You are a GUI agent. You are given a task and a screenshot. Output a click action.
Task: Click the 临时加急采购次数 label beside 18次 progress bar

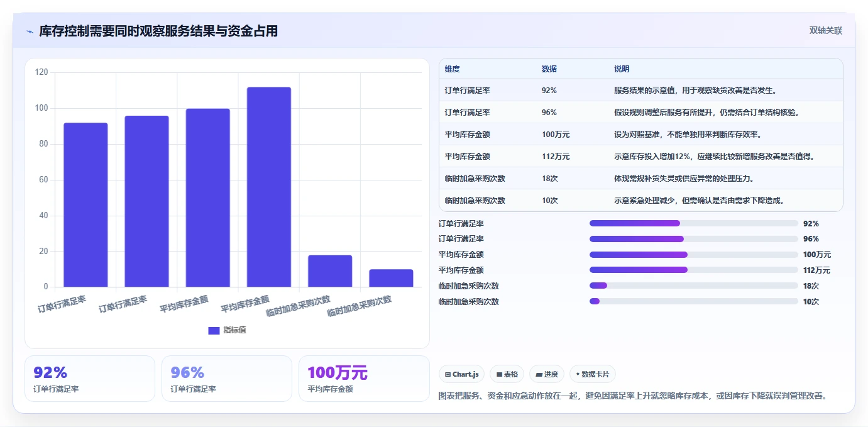click(x=469, y=286)
